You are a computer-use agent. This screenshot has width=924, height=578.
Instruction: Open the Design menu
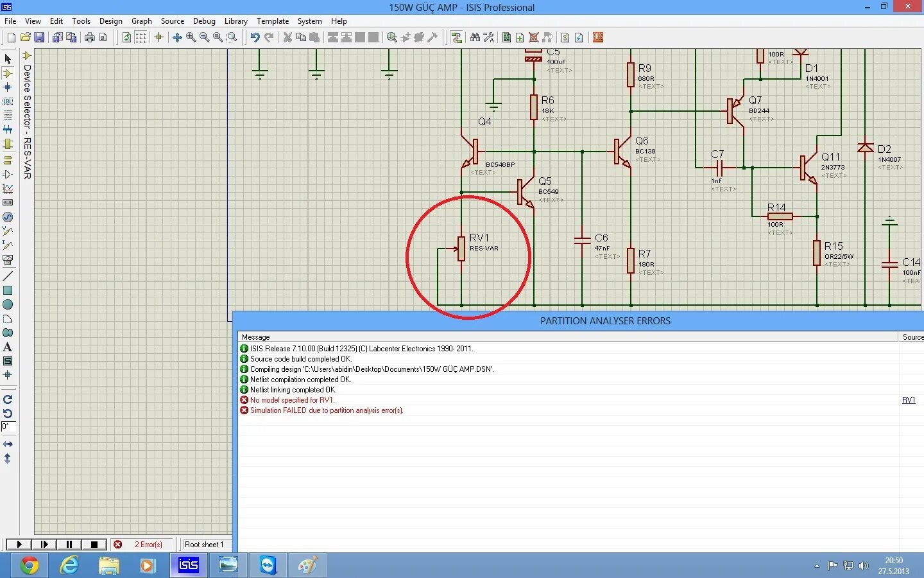click(x=110, y=21)
